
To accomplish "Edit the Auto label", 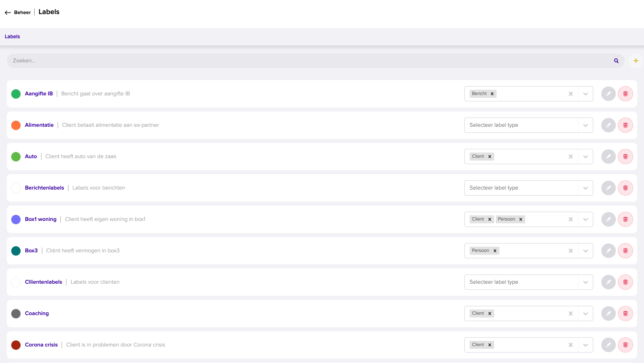I will [609, 157].
